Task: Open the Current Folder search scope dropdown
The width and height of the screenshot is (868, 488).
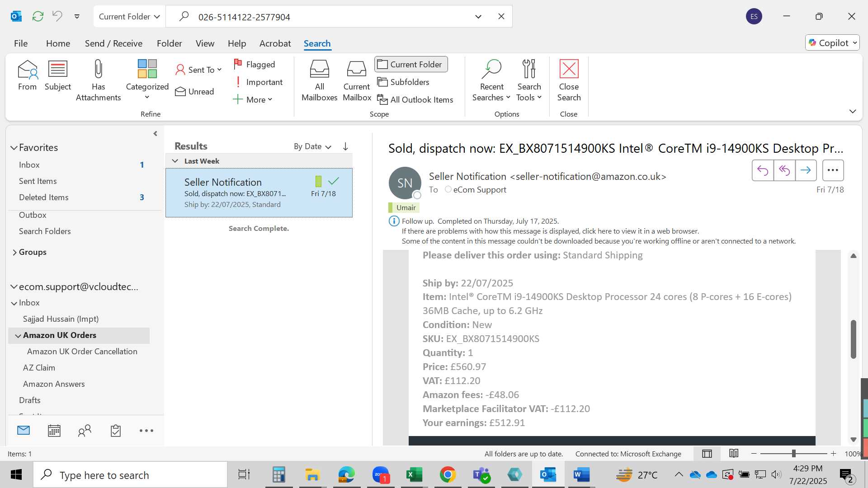Action: (129, 17)
